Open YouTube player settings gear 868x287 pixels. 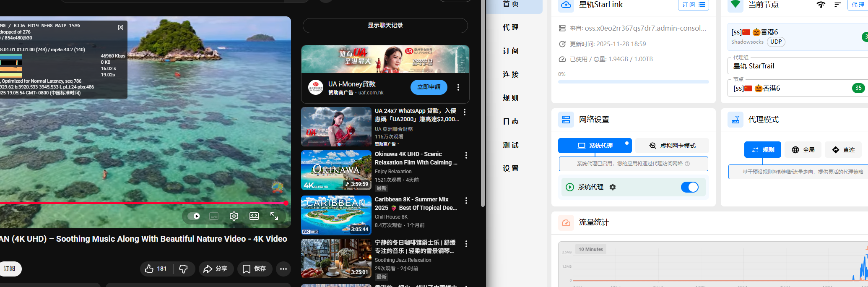[x=234, y=216]
